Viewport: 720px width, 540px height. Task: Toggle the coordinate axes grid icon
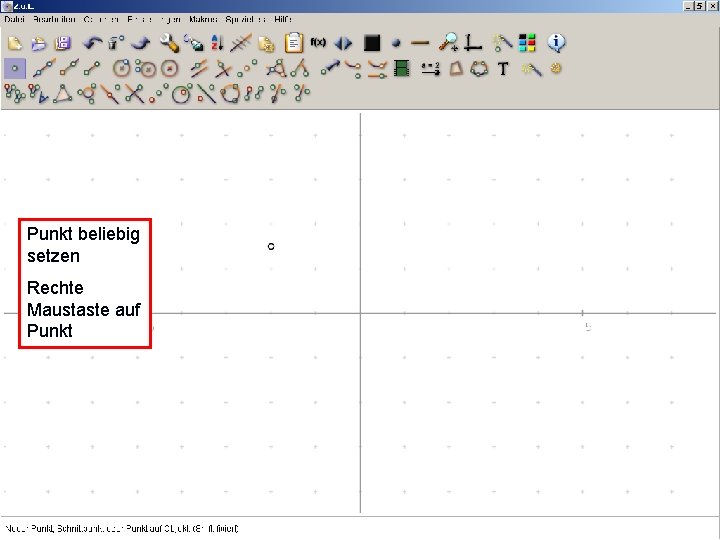coord(472,43)
